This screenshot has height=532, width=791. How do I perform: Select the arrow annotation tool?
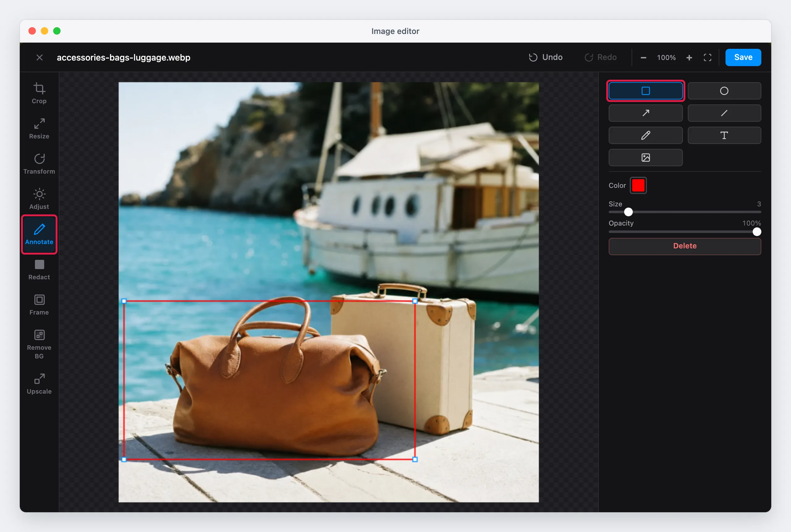click(645, 113)
